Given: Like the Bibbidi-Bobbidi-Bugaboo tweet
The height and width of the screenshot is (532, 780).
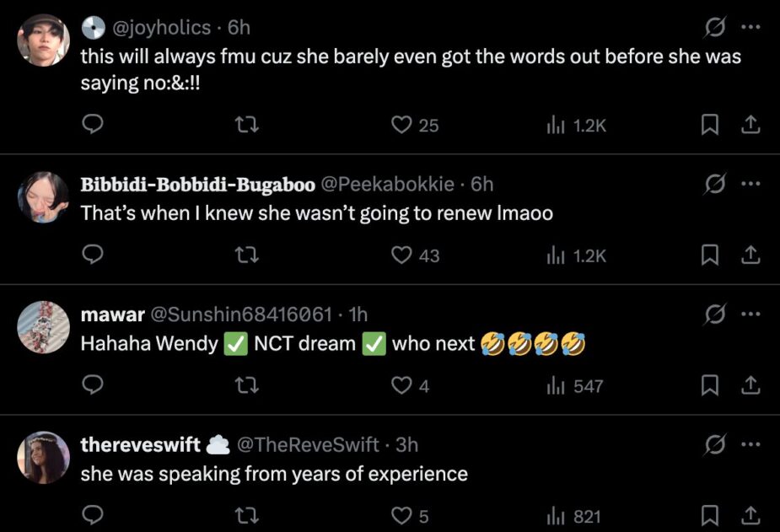Looking at the screenshot, I should 401,255.
